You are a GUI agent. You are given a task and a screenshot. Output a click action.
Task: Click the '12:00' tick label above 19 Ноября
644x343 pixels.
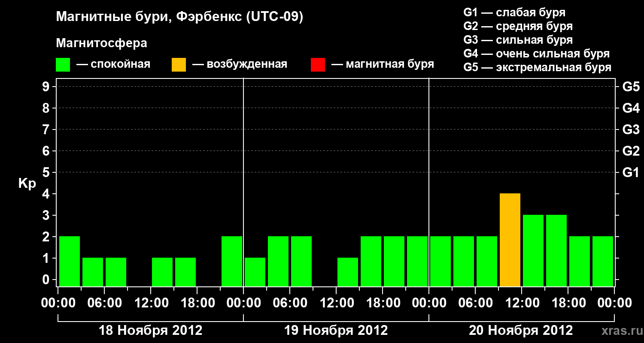(336, 303)
